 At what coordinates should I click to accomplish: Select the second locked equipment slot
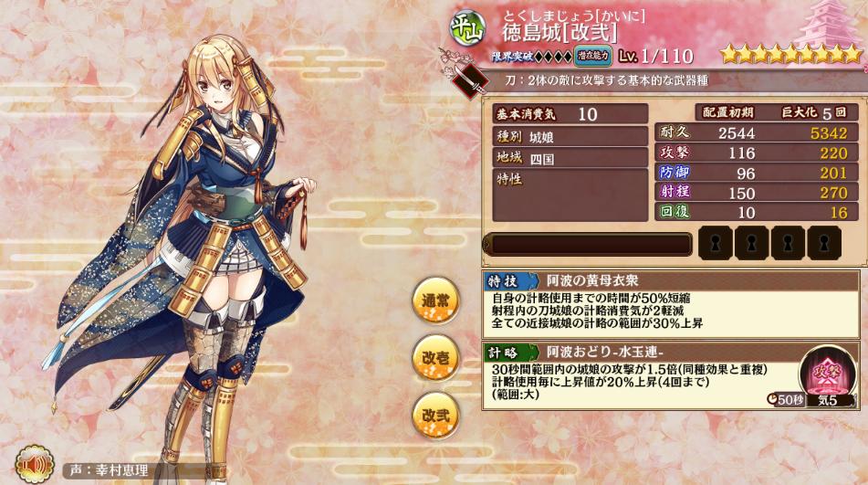tap(751, 243)
